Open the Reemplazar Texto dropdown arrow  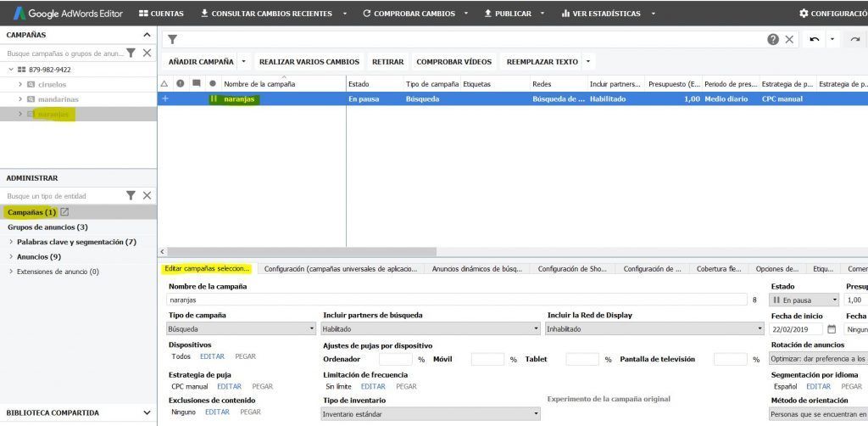click(588, 62)
